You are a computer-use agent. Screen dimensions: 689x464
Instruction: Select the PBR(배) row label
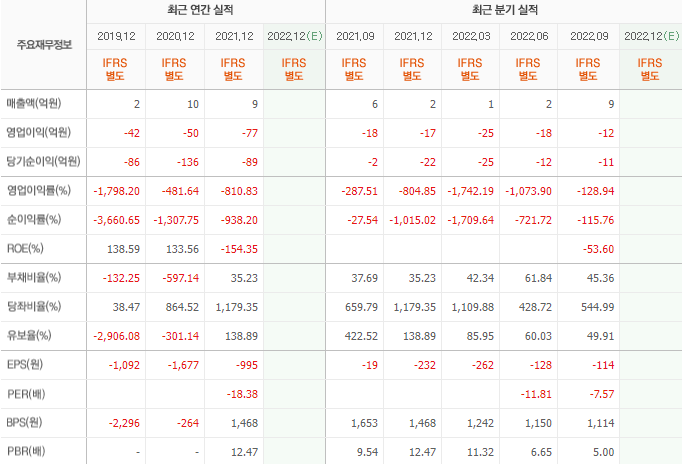click(x=26, y=452)
